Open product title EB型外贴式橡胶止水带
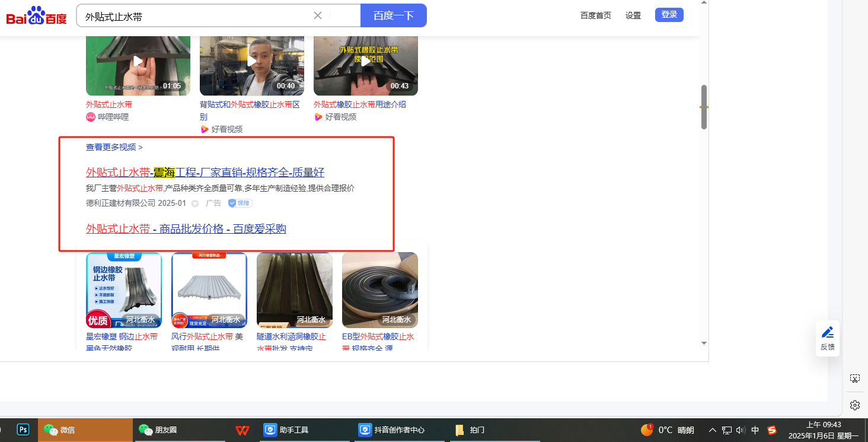The height and width of the screenshot is (442, 868). point(378,342)
